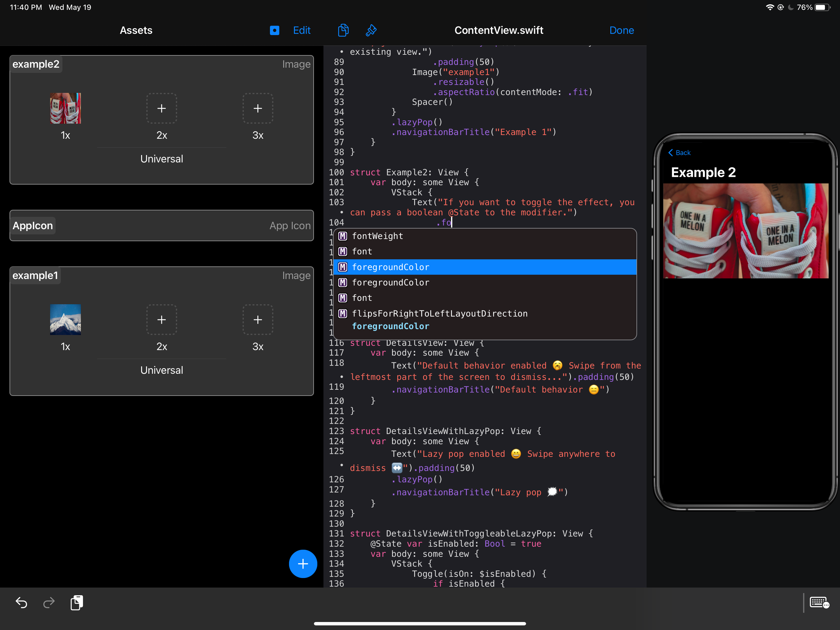This screenshot has width=840, height=630.
Task: Tap the clipboard paste icon in bottom bar
Action: [x=77, y=603]
